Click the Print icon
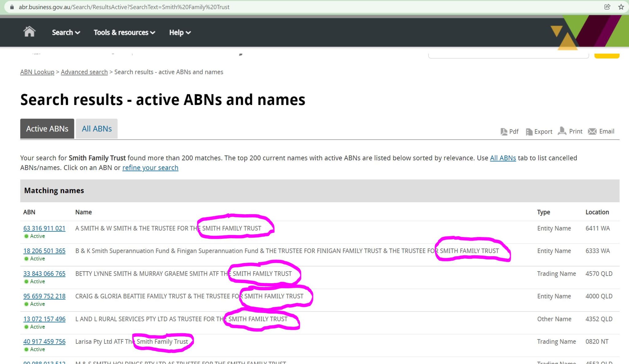This screenshot has width=629, height=364. pyautogui.click(x=562, y=131)
